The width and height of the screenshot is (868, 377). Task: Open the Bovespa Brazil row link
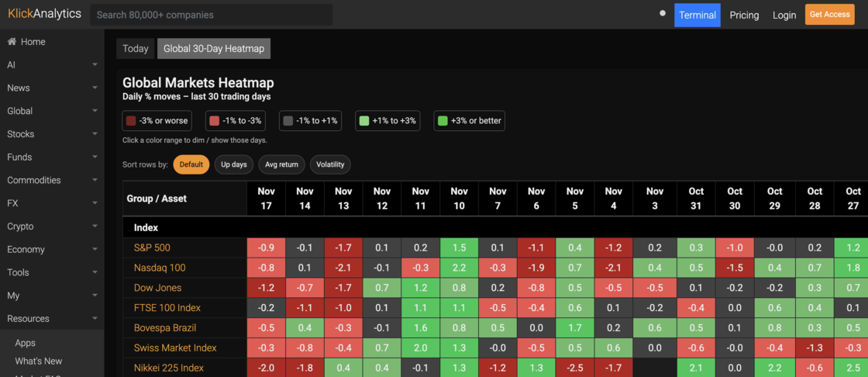(165, 327)
